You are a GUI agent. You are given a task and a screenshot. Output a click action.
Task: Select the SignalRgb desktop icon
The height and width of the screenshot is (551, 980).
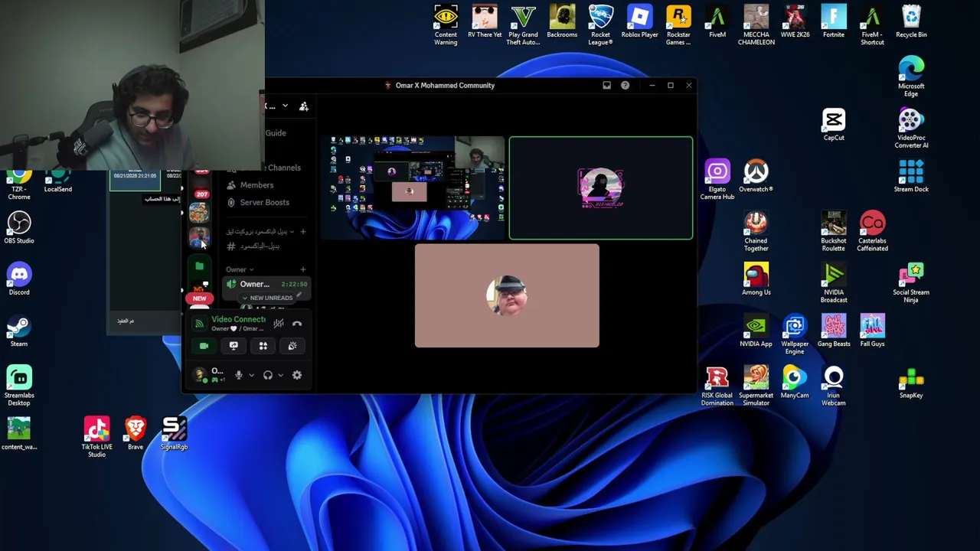click(174, 433)
